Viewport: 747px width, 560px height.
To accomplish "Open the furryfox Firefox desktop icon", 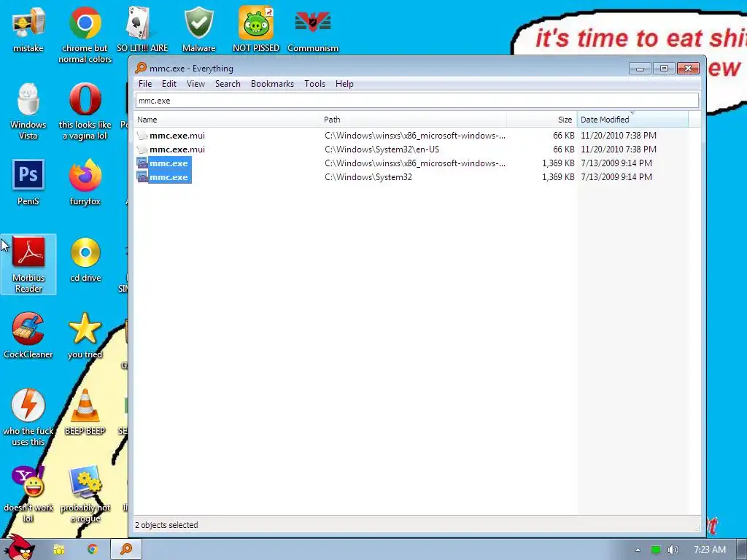I will (85, 182).
